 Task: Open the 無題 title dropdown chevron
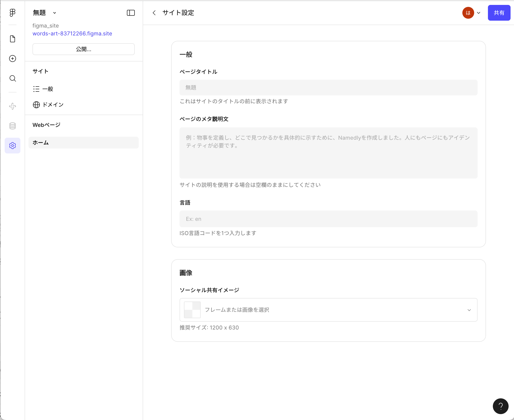pyautogui.click(x=55, y=13)
